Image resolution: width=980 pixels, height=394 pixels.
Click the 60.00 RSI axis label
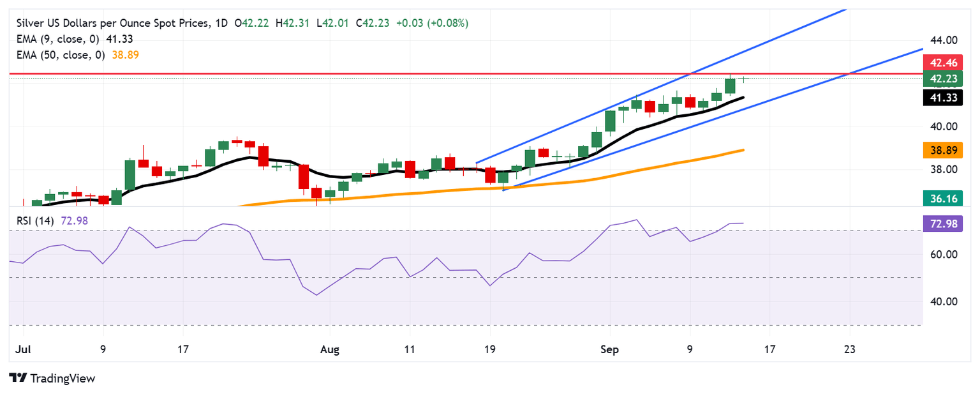pos(942,254)
